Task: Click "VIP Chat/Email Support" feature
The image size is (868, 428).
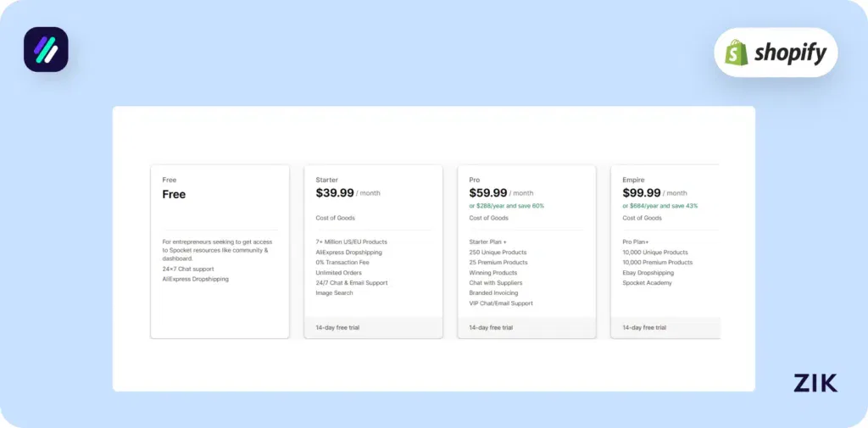Action: point(501,303)
